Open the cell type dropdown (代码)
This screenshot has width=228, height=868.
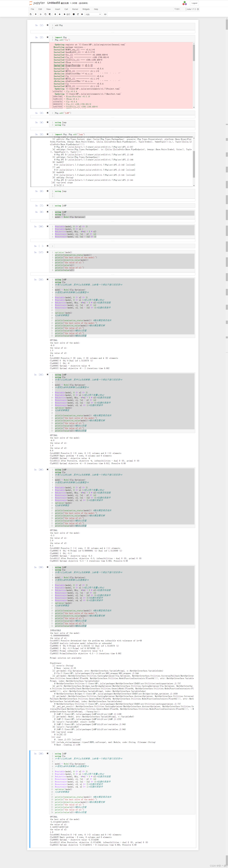coord(93,14)
